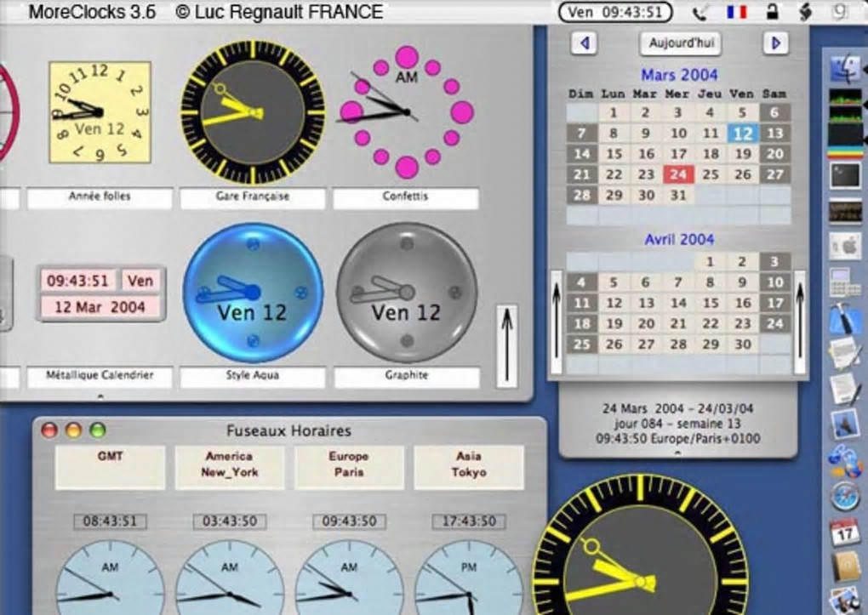The image size is (868, 615).
Task: Open Terminal from the dock
Action: (x=845, y=177)
